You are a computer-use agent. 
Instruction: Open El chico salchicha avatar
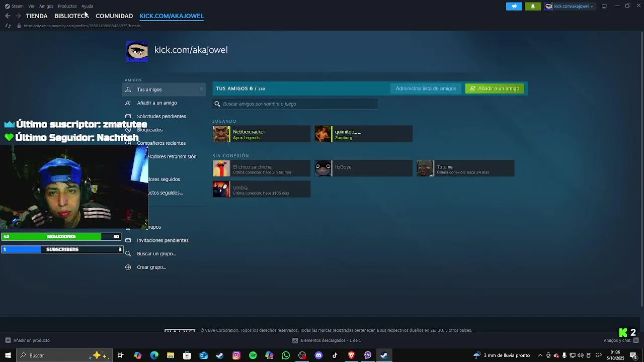pos(221,168)
